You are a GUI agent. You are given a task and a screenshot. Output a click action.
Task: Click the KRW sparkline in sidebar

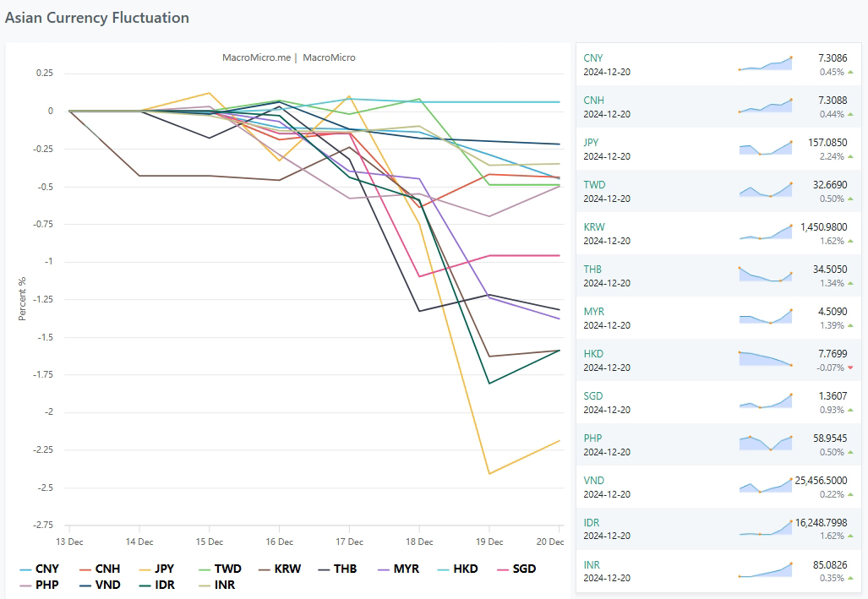(x=765, y=232)
